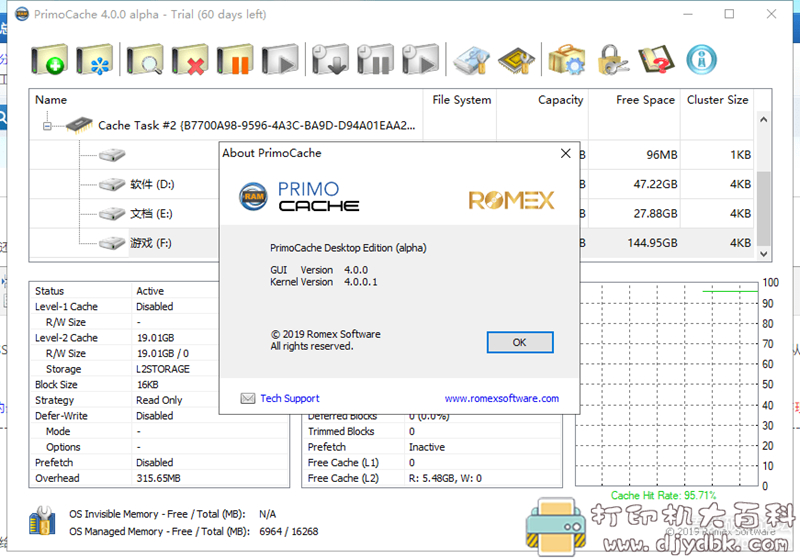Click the PrimoCache title bar app icon
The height and width of the screenshot is (558, 800).
pos(22,14)
